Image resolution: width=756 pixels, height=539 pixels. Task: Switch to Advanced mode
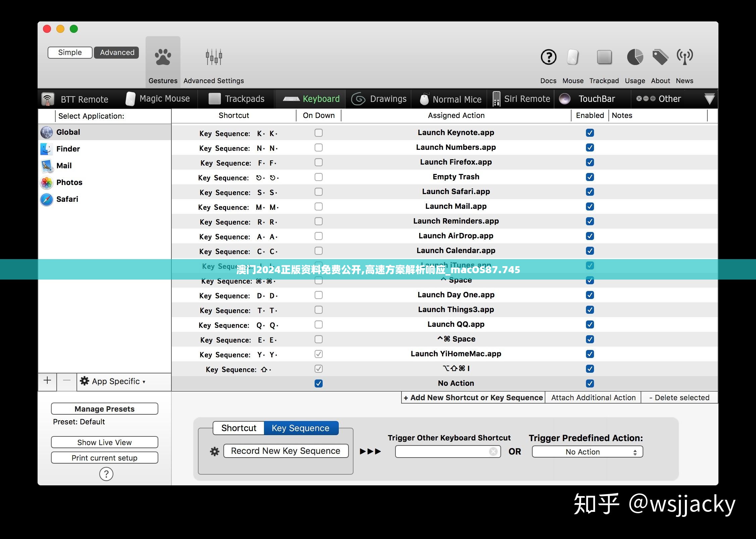click(117, 53)
